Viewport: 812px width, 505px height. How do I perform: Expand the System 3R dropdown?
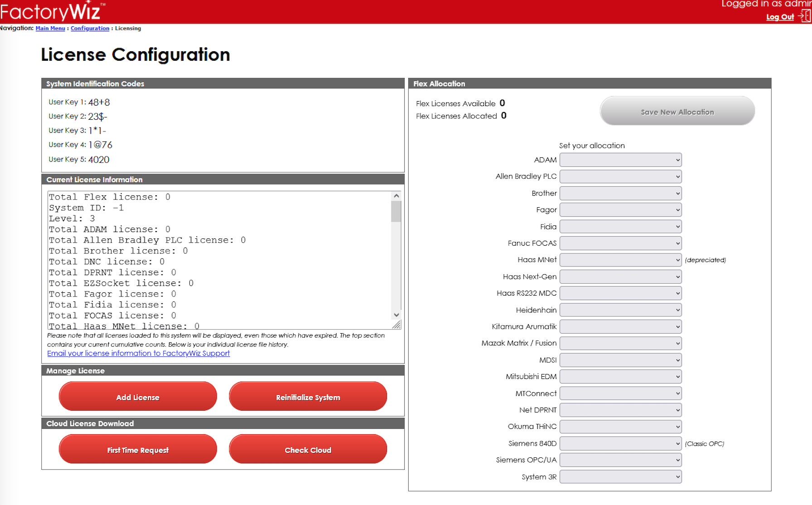click(x=620, y=477)
